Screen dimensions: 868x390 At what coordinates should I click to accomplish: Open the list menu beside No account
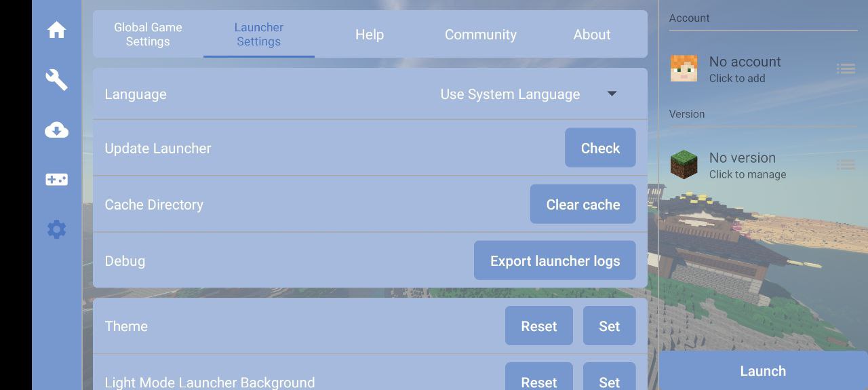845,69
